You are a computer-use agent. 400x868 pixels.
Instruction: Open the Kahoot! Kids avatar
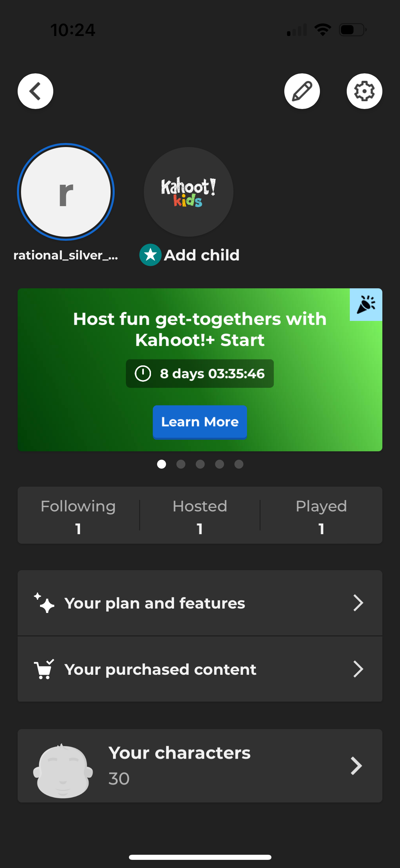pyautogui.click(x=188, y=192)
